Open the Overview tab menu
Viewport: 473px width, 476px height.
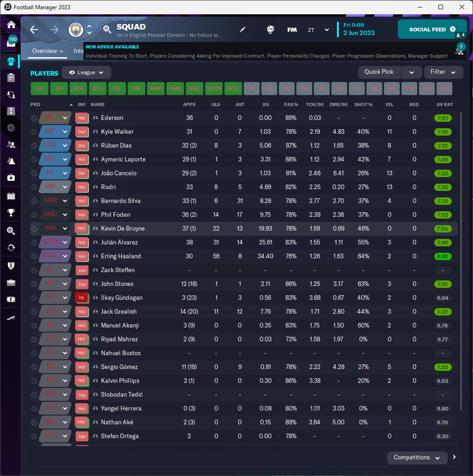coord(47,51)
